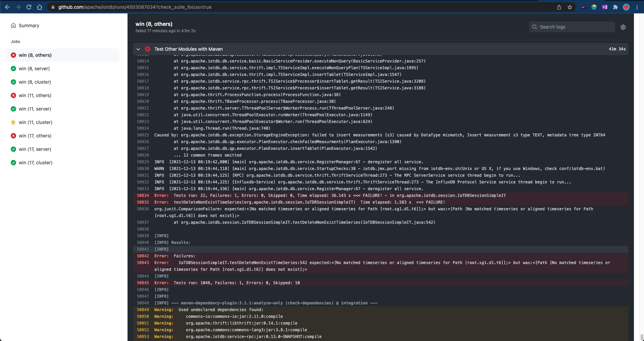Click log line number 50848
Screen dimensions: 644x341
[x=143, y=303]
